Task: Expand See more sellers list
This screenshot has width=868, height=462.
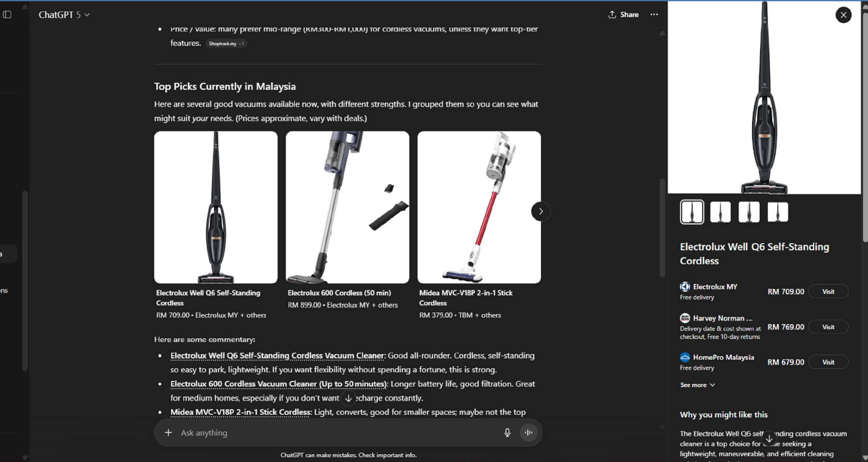Action: click(698, 385)
